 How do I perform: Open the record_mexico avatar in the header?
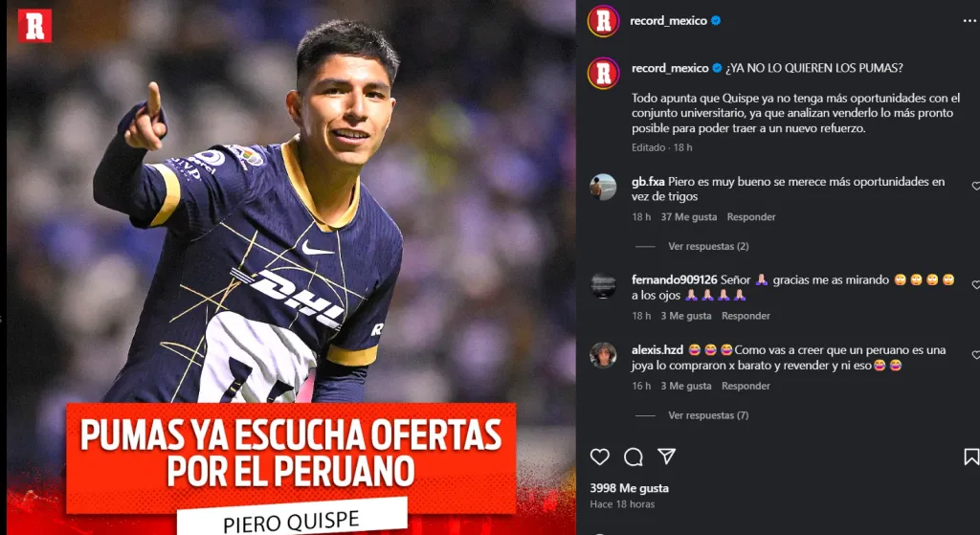[603, 21]
